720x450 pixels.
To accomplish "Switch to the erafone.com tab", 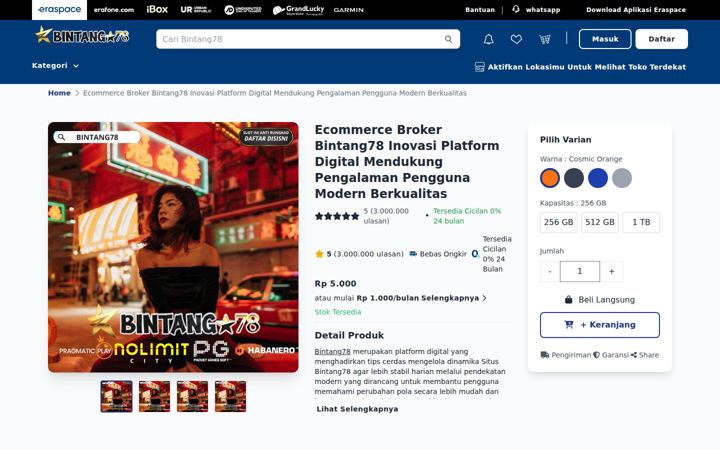I will click(x=114, y=10).
